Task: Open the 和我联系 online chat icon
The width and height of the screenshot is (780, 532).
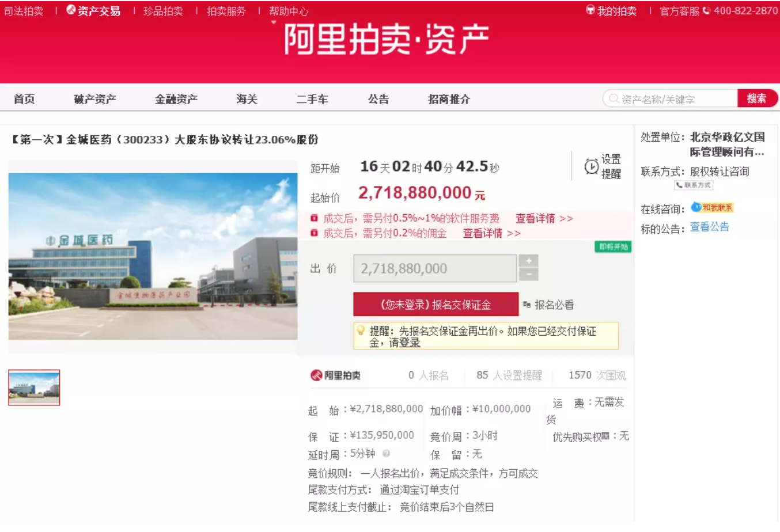Action: tap(712, 207)
